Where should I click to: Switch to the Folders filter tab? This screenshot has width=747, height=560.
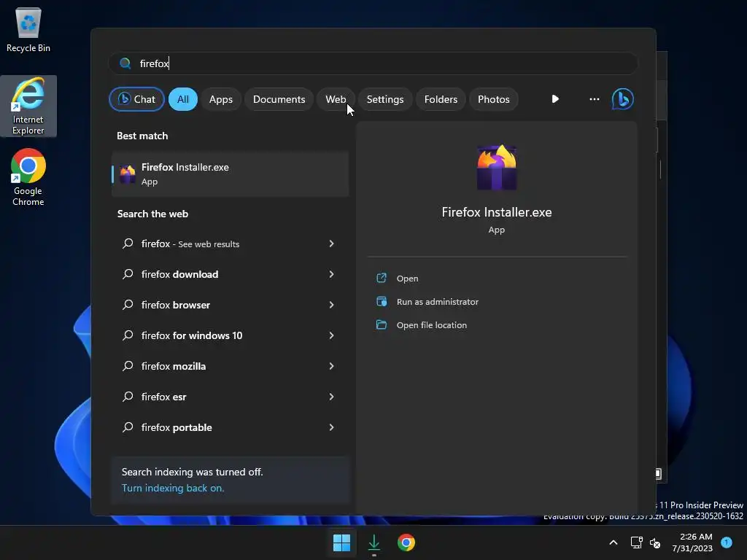[441, 99]
